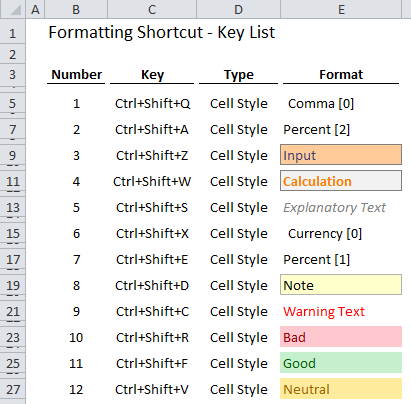Select the 'Key' column heading cell
This screenshot has height=404, width=411.
coord(152,75)
